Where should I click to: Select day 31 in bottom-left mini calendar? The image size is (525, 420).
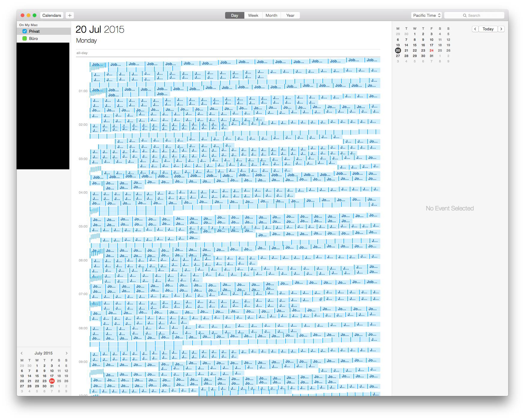pyautogui.click(x=52, y=386)
